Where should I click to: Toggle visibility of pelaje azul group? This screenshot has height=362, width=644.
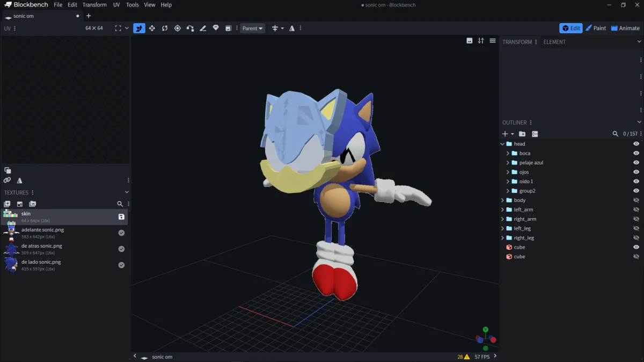(636, 163)
